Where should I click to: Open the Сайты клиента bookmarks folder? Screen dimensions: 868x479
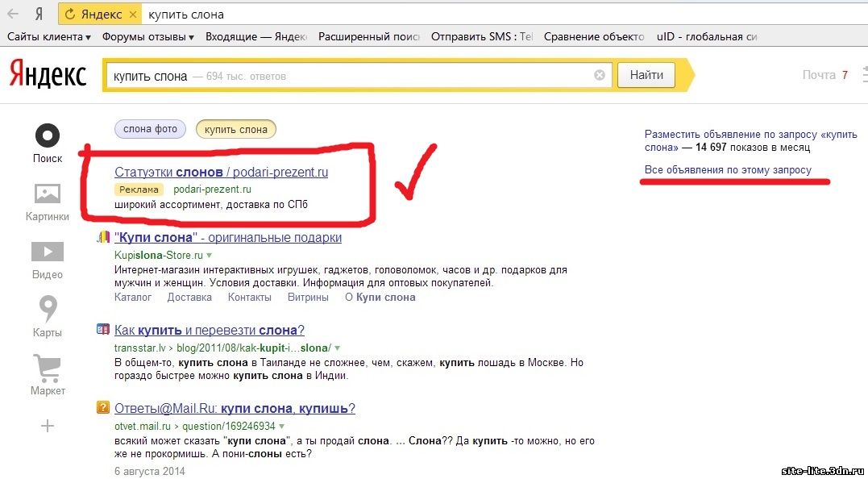tap(49, 37)
